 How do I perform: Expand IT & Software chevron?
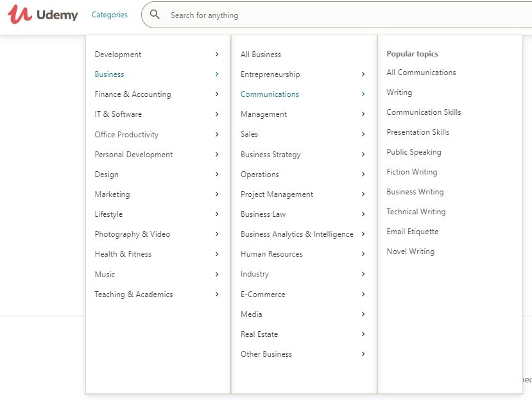(217, 114)
